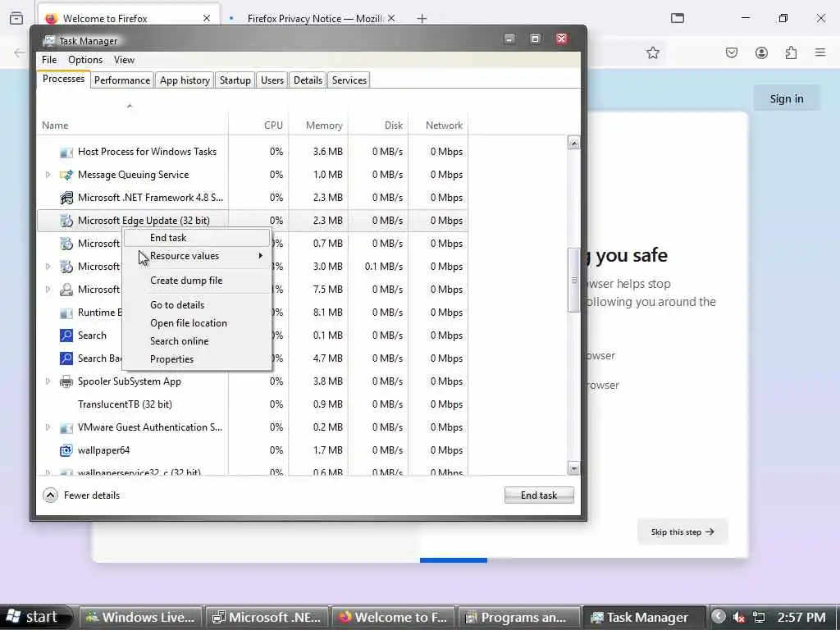
Task: Switch to the Details tab
Action: coord(308,80)
